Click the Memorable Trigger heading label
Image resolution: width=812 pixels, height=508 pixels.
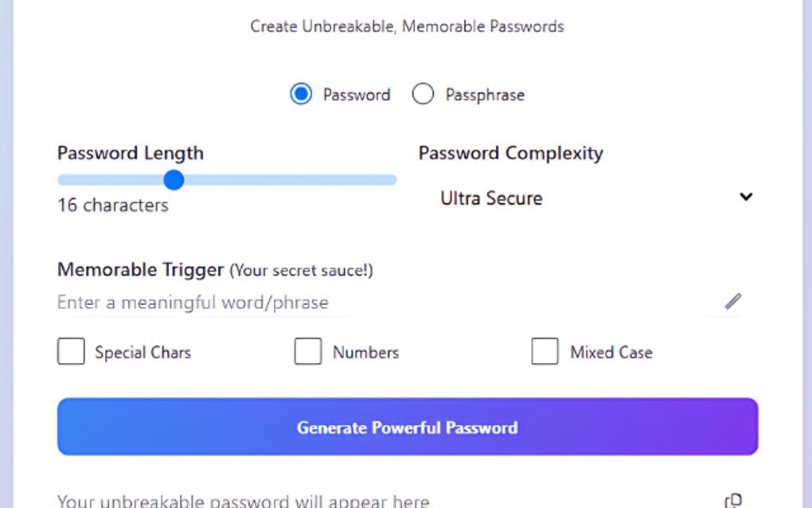[140, 269]
